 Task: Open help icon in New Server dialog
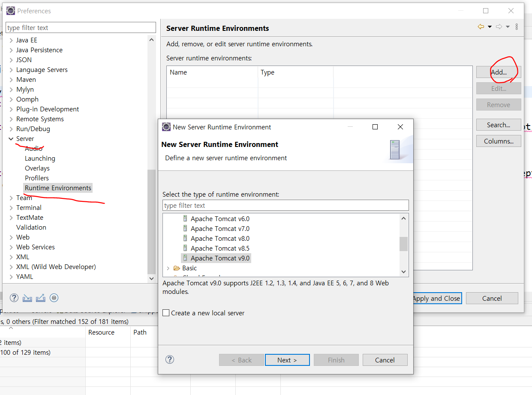(170, 359)
